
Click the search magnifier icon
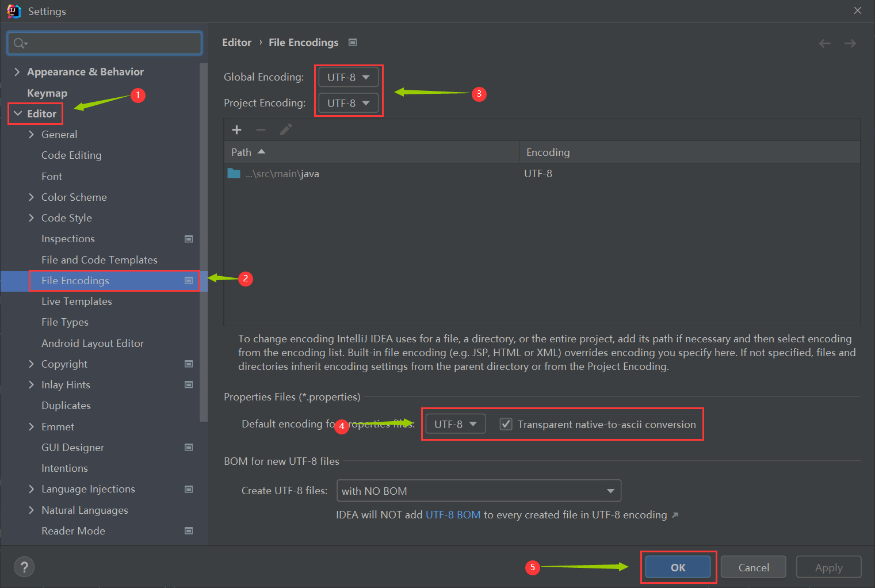(20, 43)
